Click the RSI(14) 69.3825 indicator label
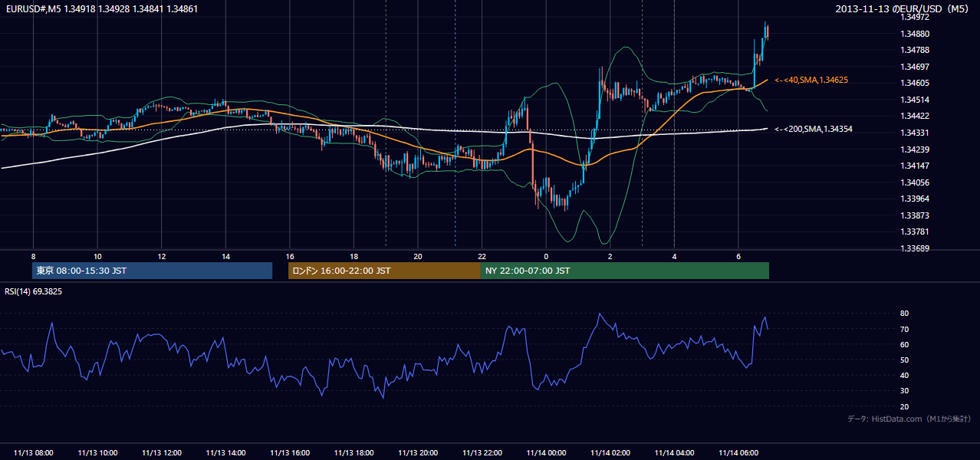The width and height of the screenshot is (980, 460). click(x=34, y=291)
